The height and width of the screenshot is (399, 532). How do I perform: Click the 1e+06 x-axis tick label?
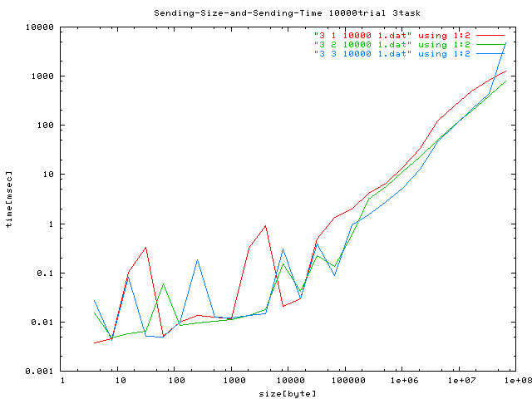point(401,382)
